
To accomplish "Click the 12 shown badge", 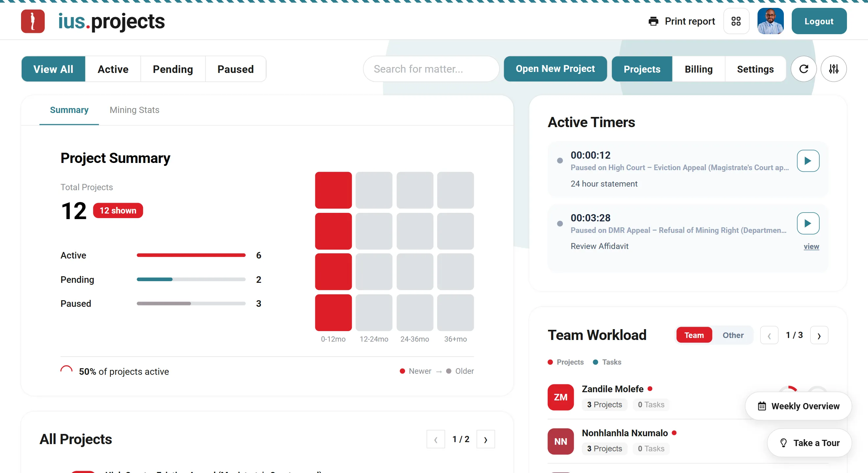I will click(118, 211).
